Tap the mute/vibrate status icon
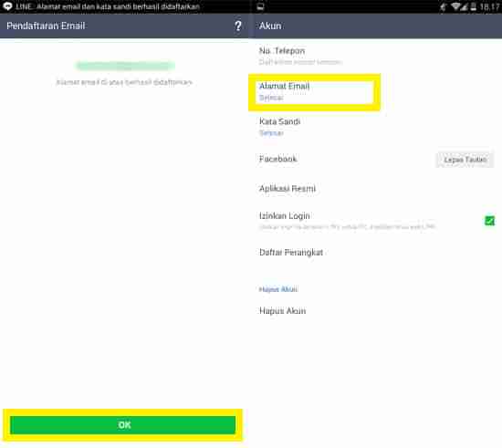The image size is (502, 448). tap(444, 6)
